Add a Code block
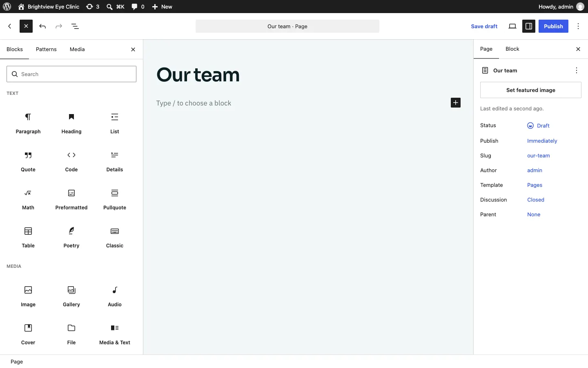The height and width of the screenshot is (368, 588). 71,162
